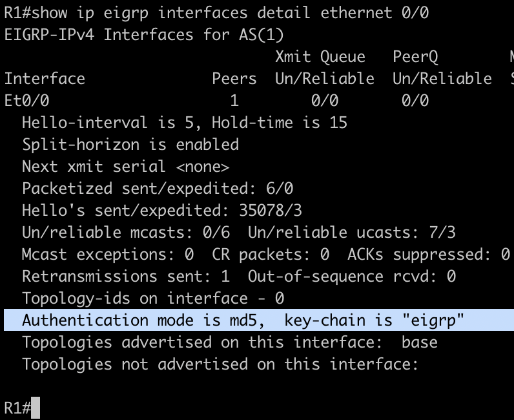Click the Xmit Queue column header
This screenshot has height=420, width=514.
tap(320, 56)
